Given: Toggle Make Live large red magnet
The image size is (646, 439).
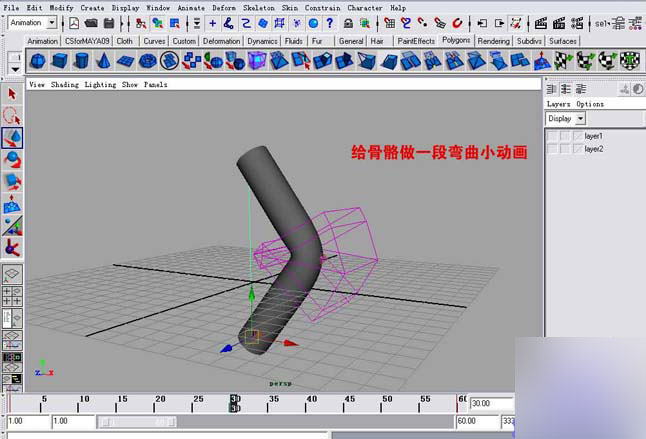Looking at the screenshot, I should 457,23.
